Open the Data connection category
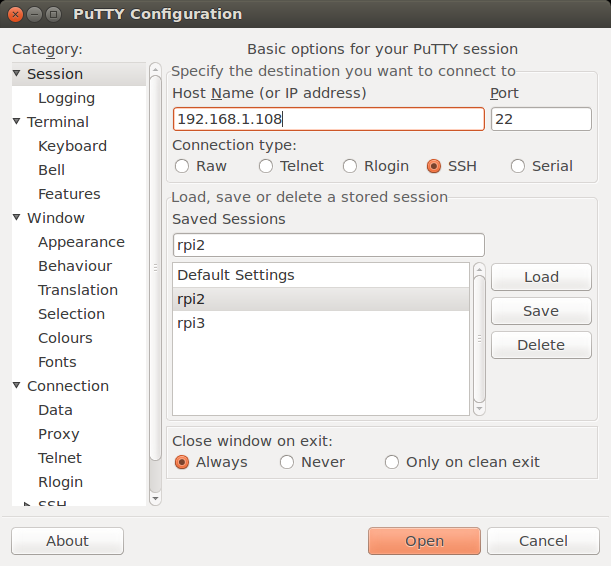 (x=55, y=410)
